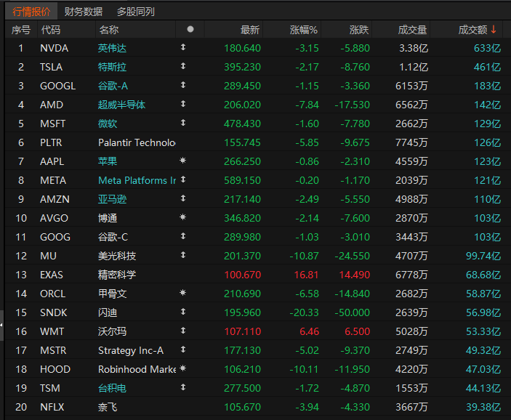The width and height of the screenshot is (511, 420).
Task: Select the Robinhood Marke name cell
Action: point(137,369)
